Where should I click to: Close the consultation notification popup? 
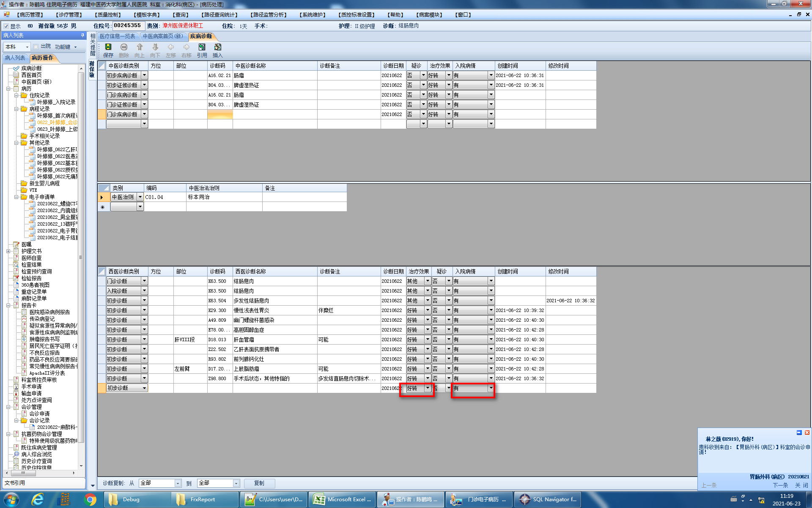807,433
